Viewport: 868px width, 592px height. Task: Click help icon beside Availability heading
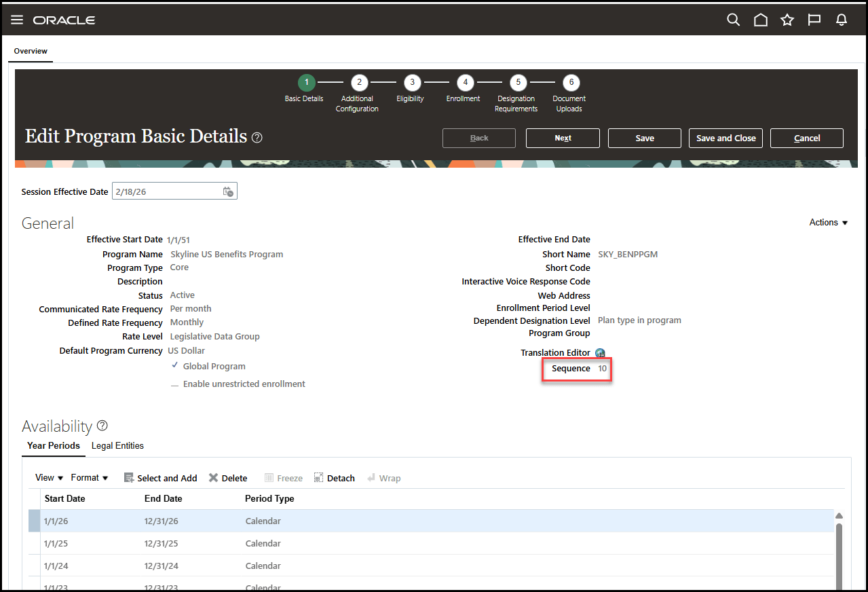pos(102,426)
